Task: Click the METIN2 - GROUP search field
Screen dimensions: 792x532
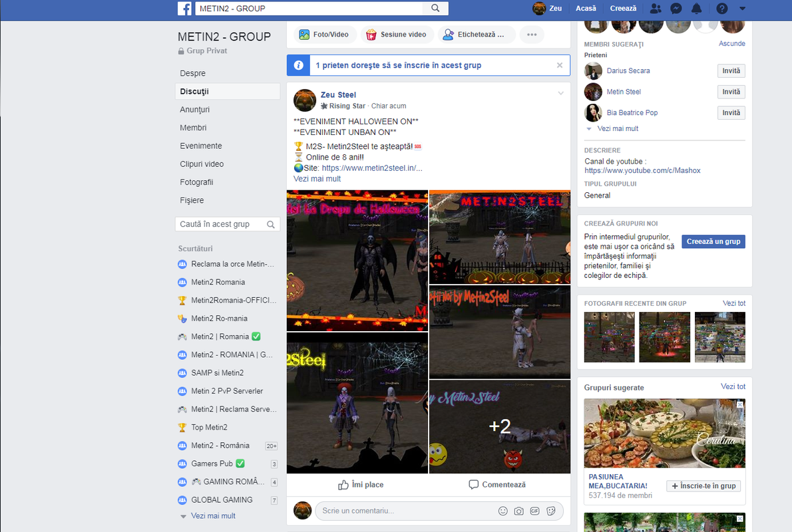Action: (309, 8)
